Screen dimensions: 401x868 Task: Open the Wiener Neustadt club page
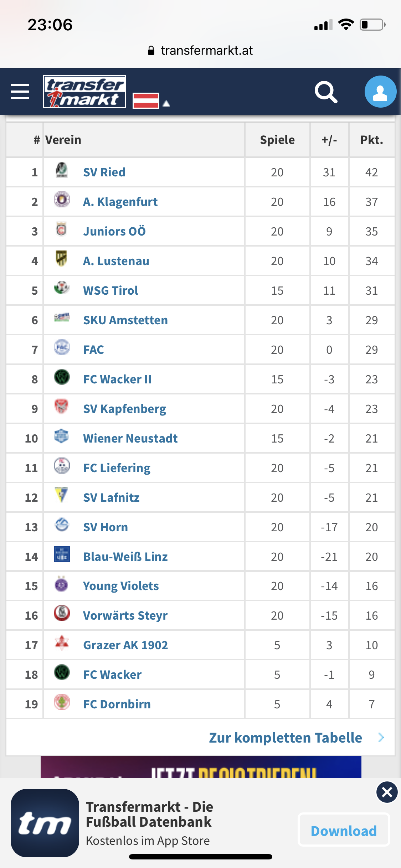130,439
